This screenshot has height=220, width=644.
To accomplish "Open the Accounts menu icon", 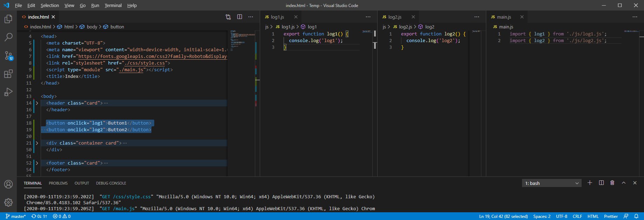I will pyautogui.click(x=8, y=184).
